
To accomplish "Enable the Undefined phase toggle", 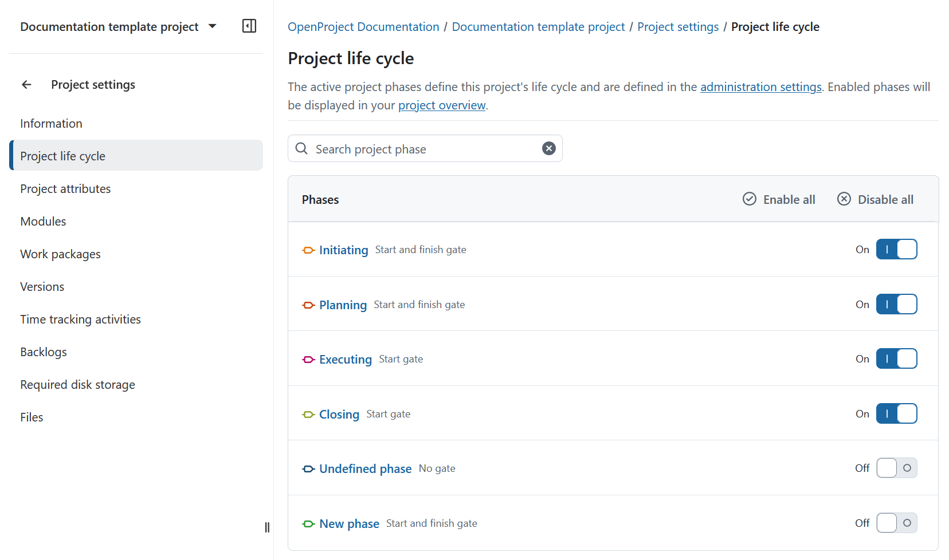I will point(896,468).
